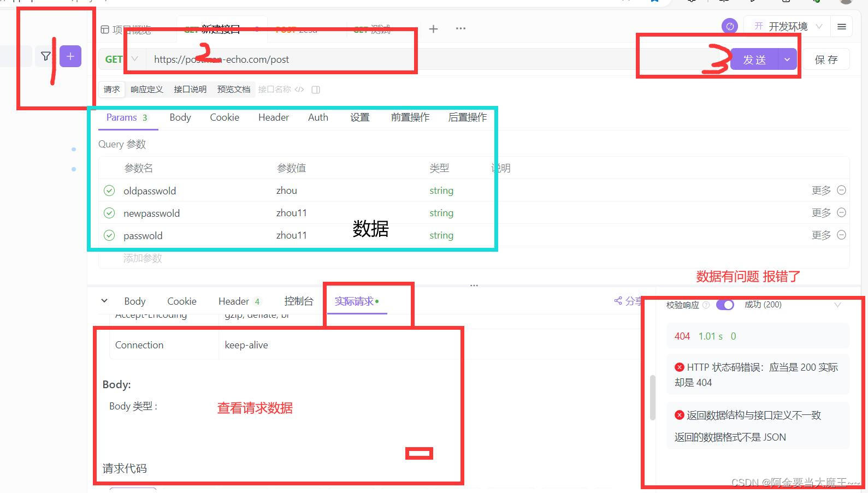Toggle the split layout panel icon
The height and width of the screenshot is (493, 868).
click(316, 90)
